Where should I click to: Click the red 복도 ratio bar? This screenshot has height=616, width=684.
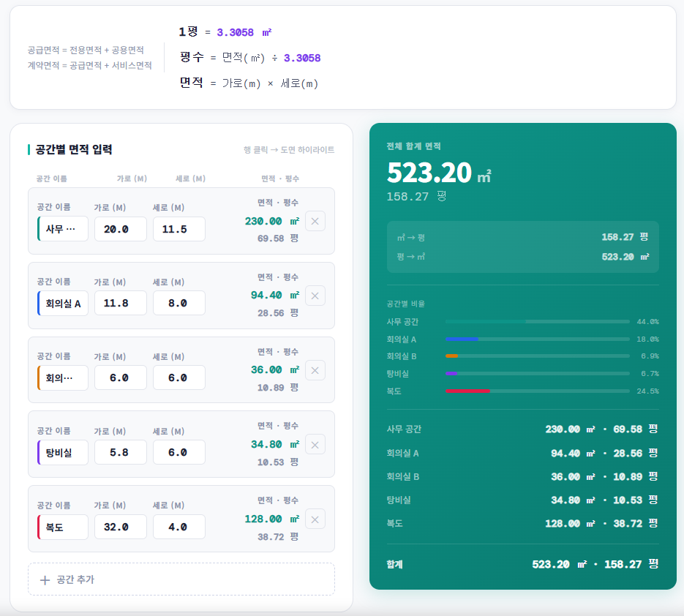tap(538, 391)
